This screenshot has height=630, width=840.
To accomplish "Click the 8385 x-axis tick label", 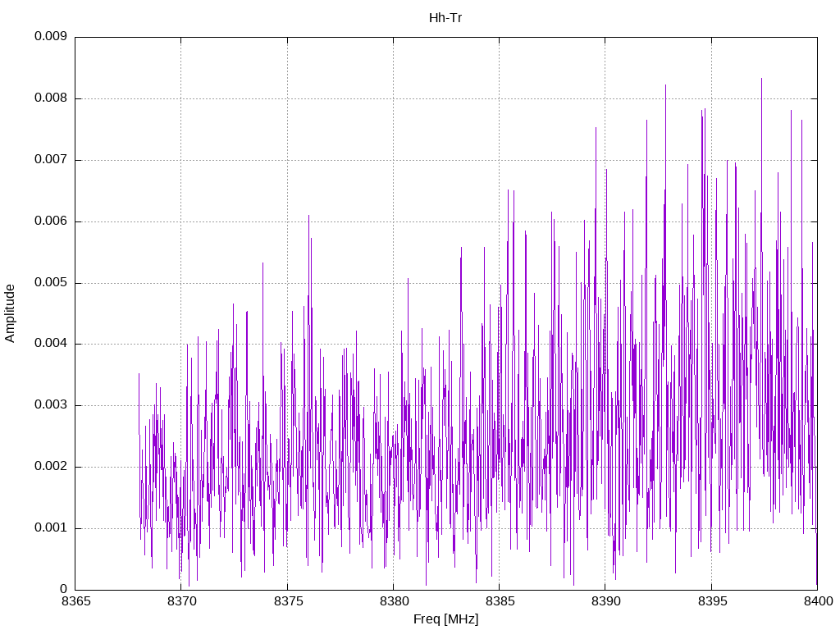I will coord(500,601).
